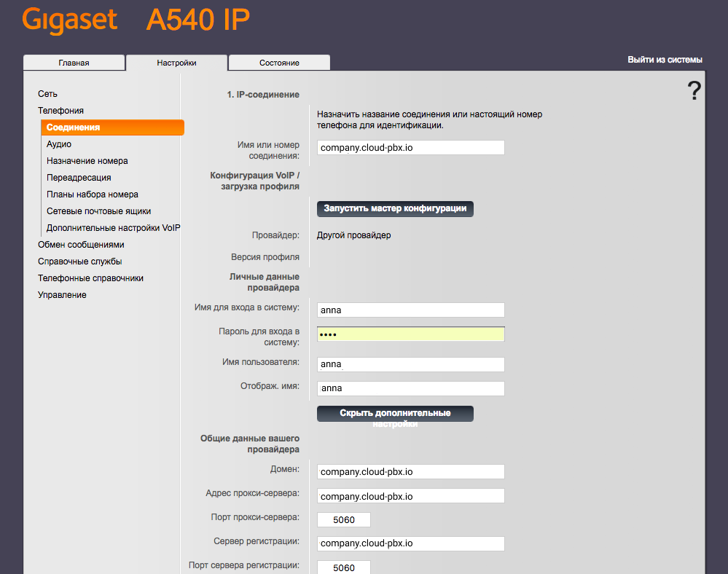Image resolution: width=728 pixels, height=574 pixels.
Task: Switch to the Состояние tab
Action: (279, 63)
